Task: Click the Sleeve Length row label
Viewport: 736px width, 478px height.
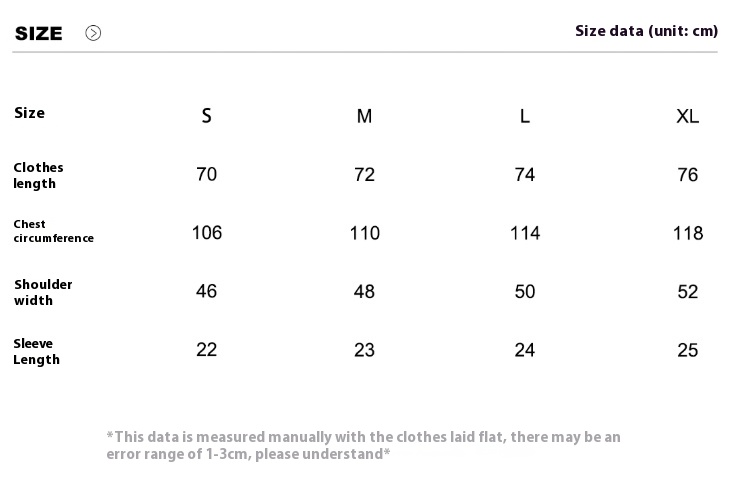Action: [x=36, y=351]
